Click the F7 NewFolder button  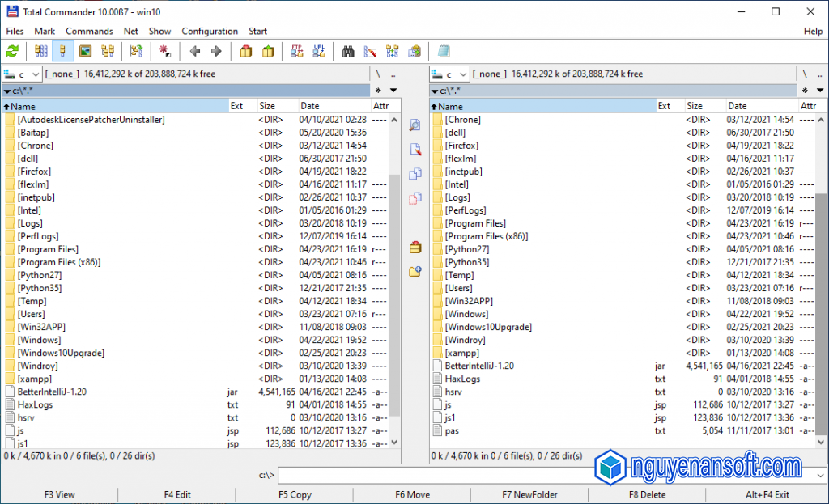[529, 495]
